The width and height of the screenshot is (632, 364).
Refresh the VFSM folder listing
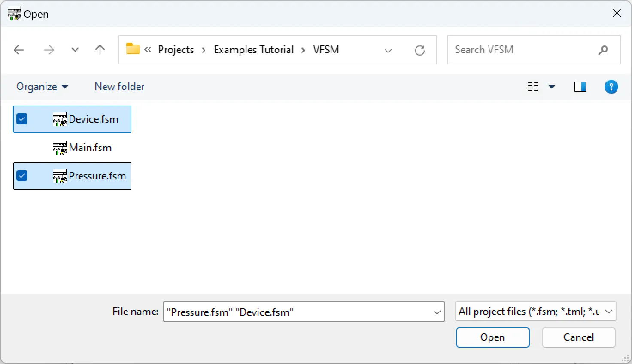tap(420, 50)
